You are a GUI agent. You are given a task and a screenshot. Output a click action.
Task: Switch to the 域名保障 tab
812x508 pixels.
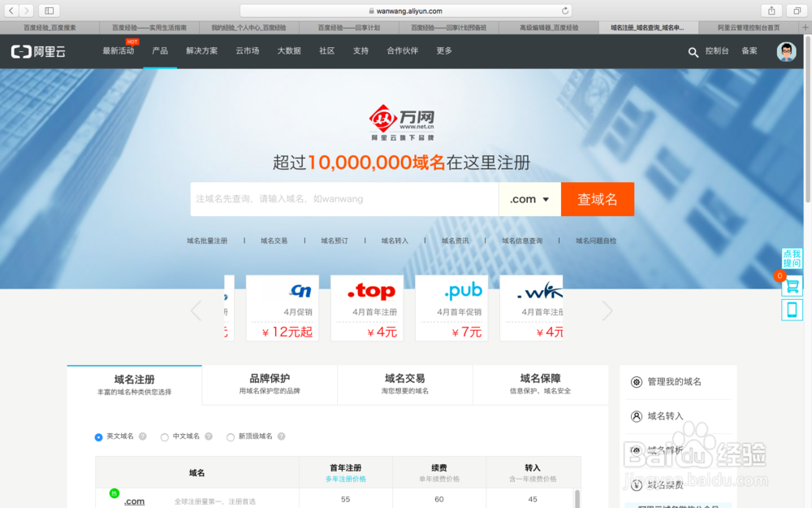coord(540,384)
